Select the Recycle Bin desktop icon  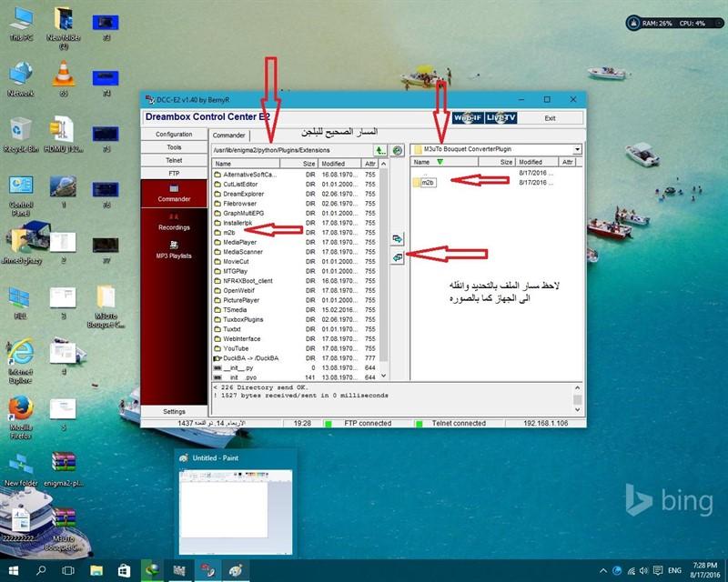click(21, 135)
